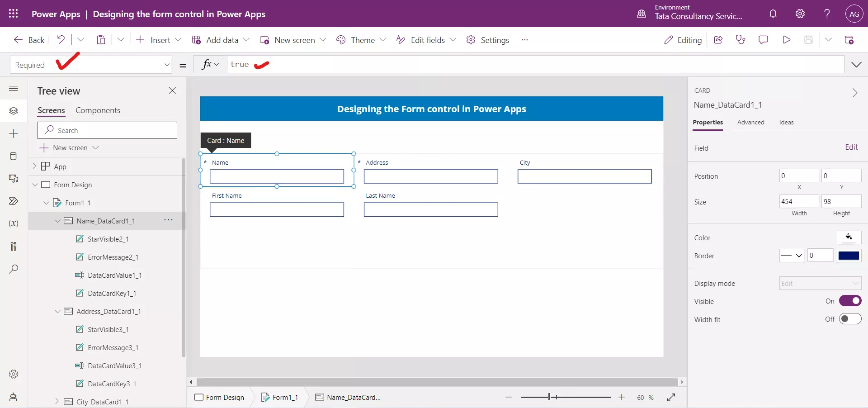Share the app using the share icon
868x408 pixels.
[718, 40]
